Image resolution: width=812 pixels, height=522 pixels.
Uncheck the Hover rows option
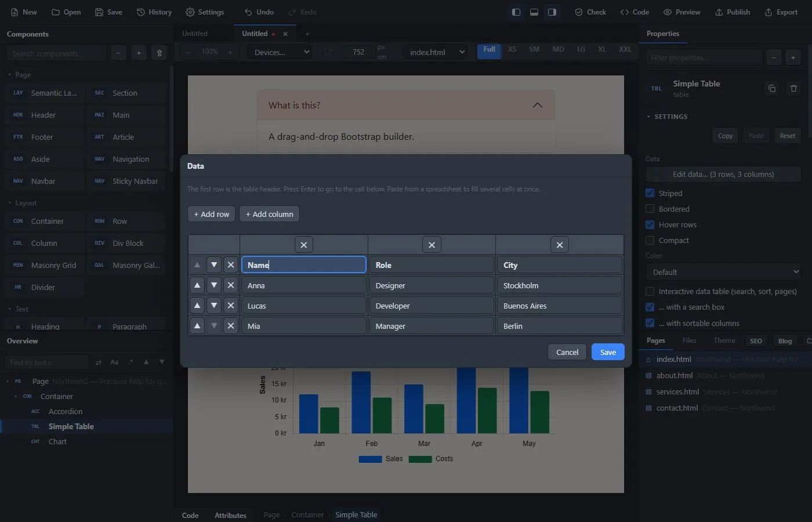pyautogui.click(x=650, y=224)
